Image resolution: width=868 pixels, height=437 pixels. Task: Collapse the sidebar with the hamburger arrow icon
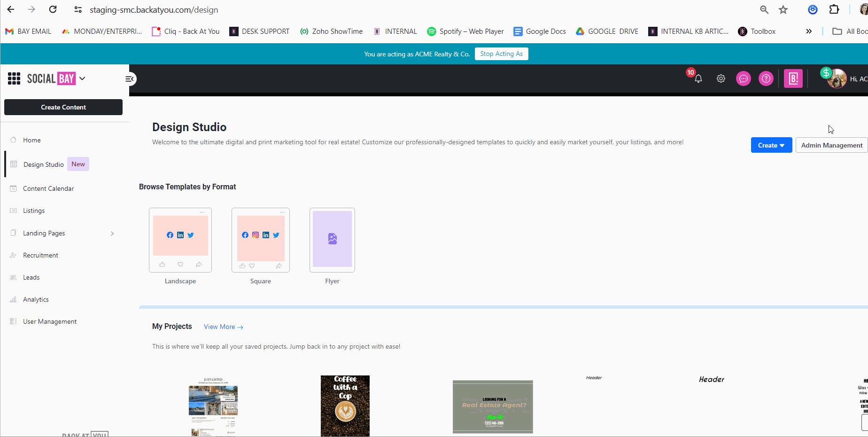point(130,79)
